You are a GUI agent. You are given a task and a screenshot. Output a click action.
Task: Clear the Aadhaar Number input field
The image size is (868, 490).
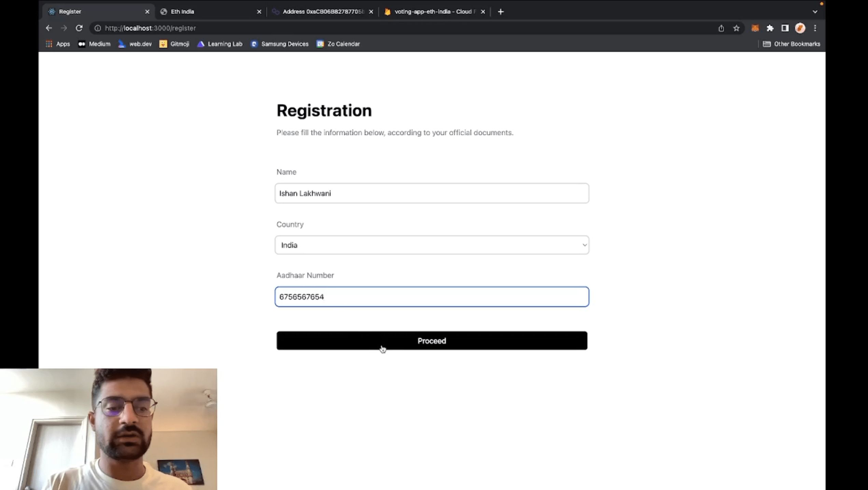(x=432, y=297)
